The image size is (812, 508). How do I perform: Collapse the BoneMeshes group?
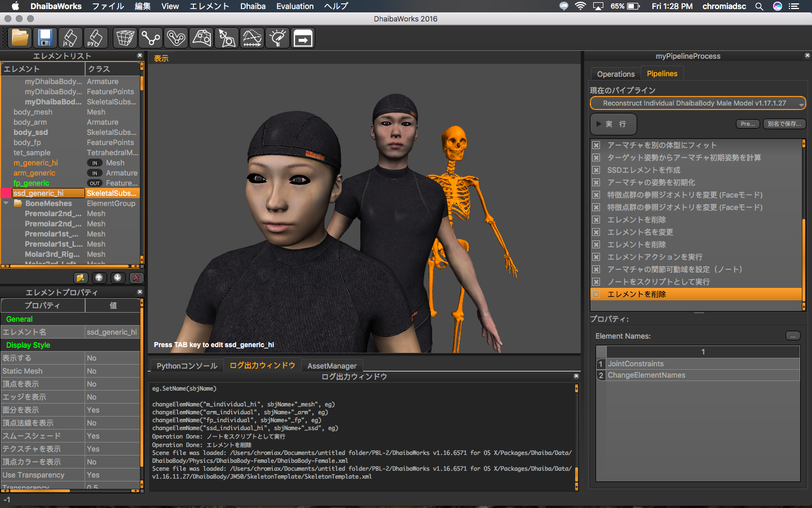6,203
